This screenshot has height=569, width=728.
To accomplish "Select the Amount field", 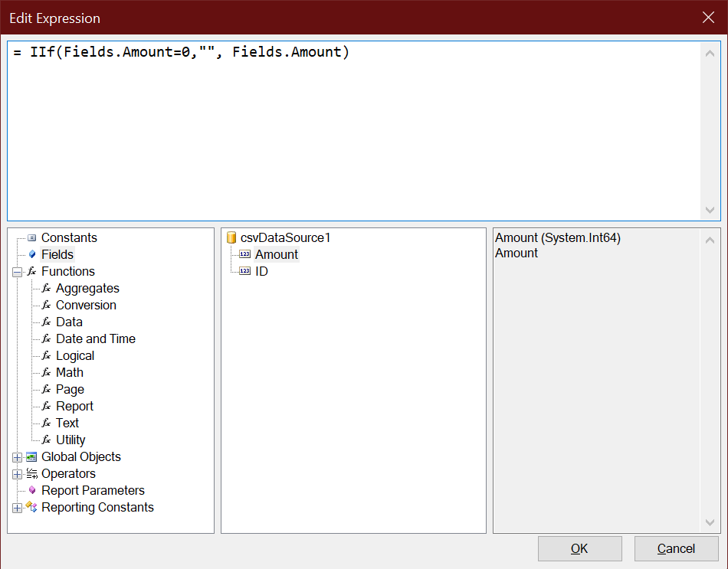I will tap(276, 254).
